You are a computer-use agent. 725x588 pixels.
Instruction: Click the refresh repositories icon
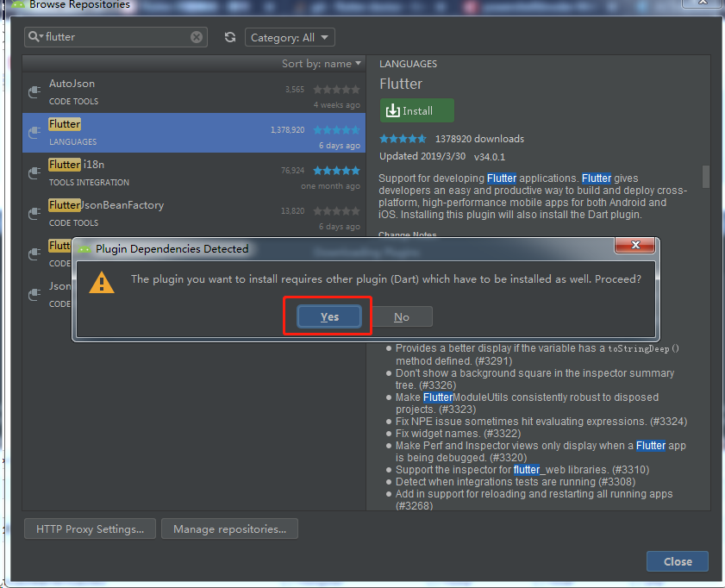tap(230, 37)
